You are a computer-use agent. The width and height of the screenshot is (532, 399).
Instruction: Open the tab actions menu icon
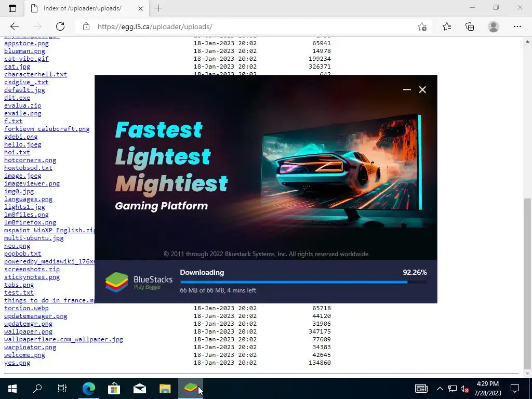point(12,8)
